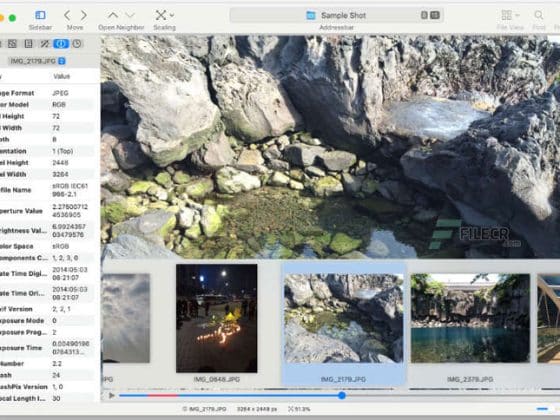Click the blue zoom slider at status bar right
The height and width of the screenshot is (420, 560).
tap(542, 409)
